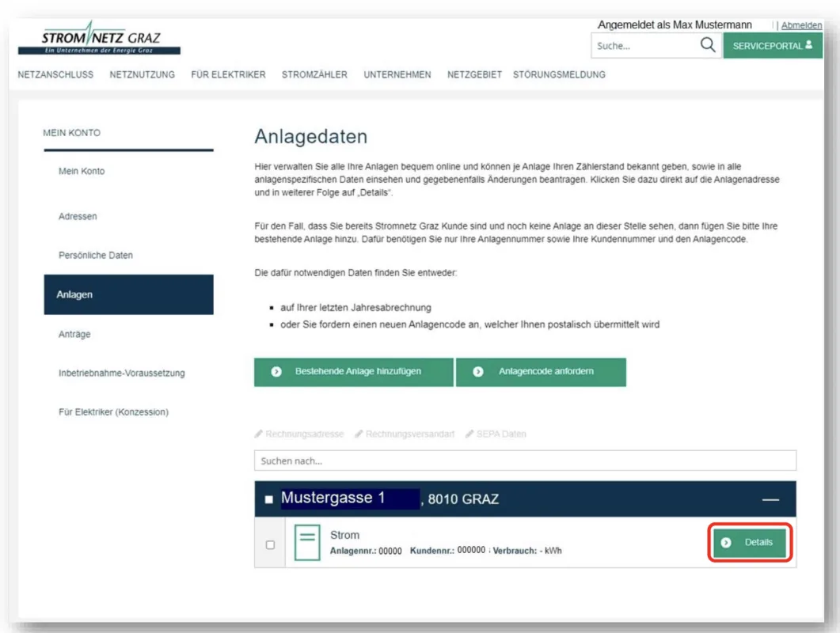Click the Anlagedaten heading
Viewport: 840px width, 633px height.
(310, 136)
